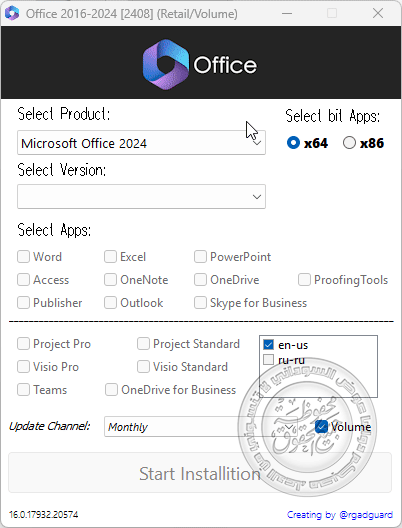The height and width of the screenshot is (528, 402).
Task: Click the Office app icon in title bar
Action: click(12, 13)
